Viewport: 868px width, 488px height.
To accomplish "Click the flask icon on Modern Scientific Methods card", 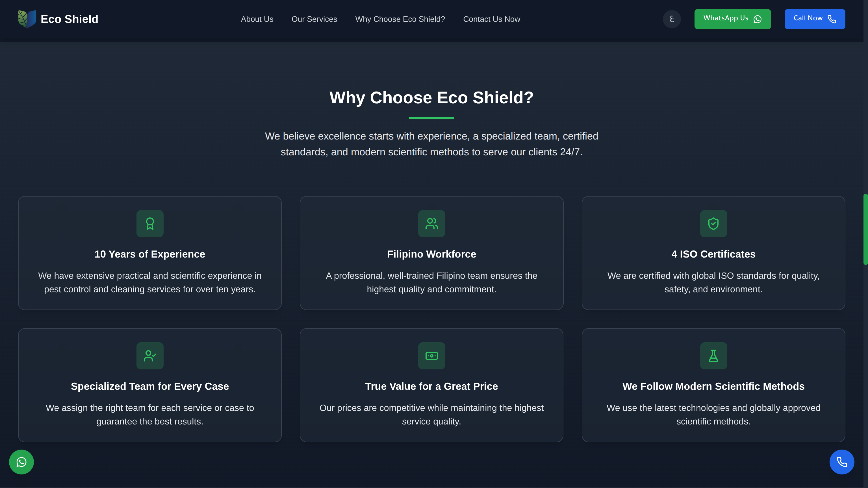I will coord(713,356).
